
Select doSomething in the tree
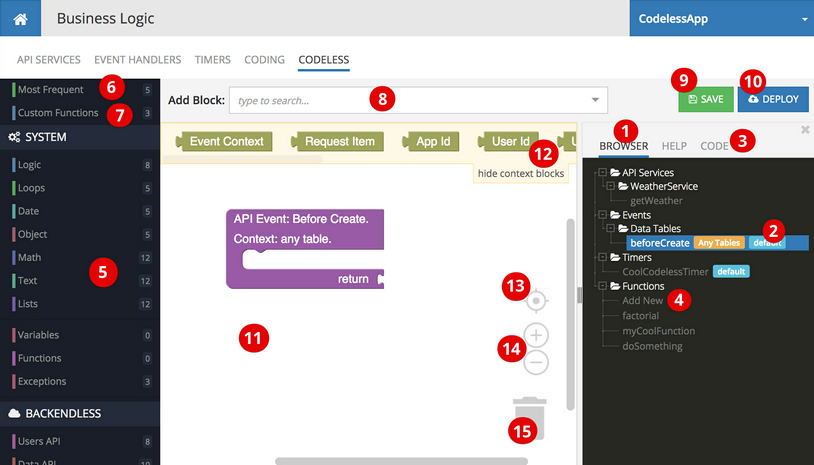(653, 346)
